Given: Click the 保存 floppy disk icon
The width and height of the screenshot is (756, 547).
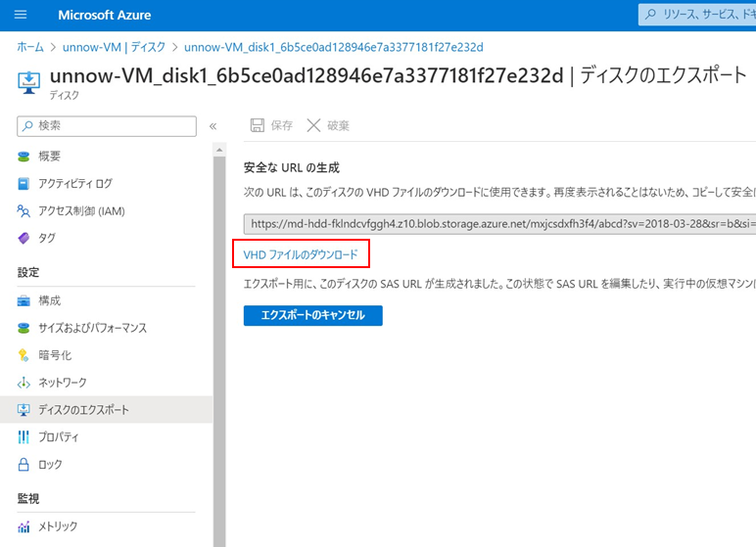Looking at the screenshot, I should [258, 126].
